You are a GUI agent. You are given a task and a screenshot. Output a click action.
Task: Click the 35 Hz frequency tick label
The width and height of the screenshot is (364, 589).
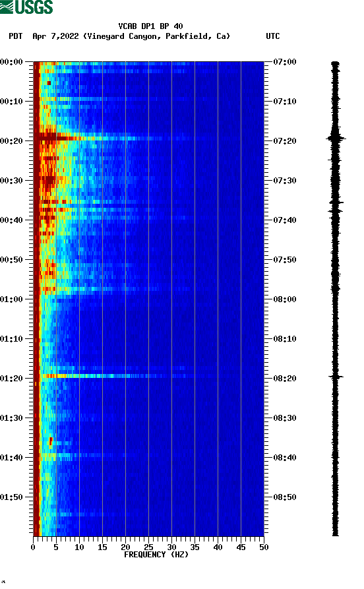[x=195, y=547]
